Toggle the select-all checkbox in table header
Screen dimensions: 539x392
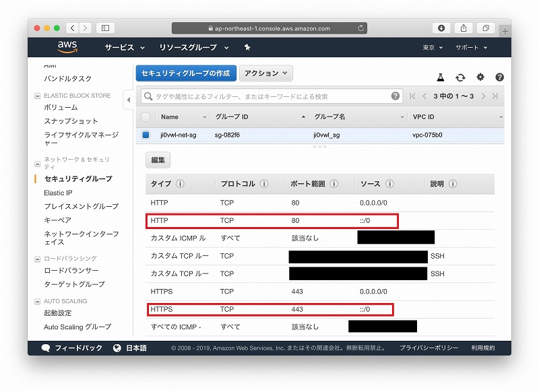pos(146,117)
